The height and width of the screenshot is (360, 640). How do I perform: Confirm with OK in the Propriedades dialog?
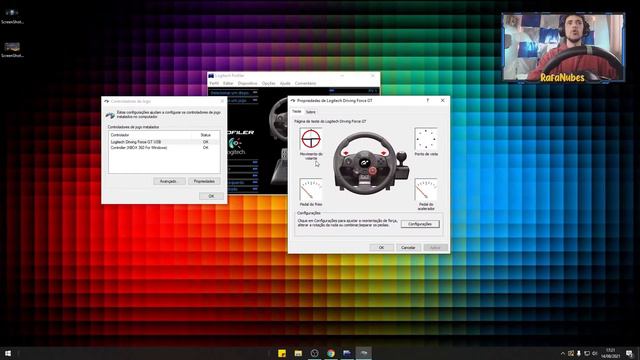click(x=382, y=248)
